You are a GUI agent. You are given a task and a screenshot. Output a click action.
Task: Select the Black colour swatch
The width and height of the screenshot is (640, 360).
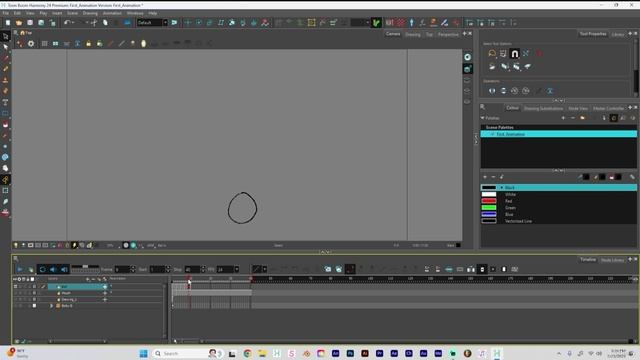[x=489, y=187]
